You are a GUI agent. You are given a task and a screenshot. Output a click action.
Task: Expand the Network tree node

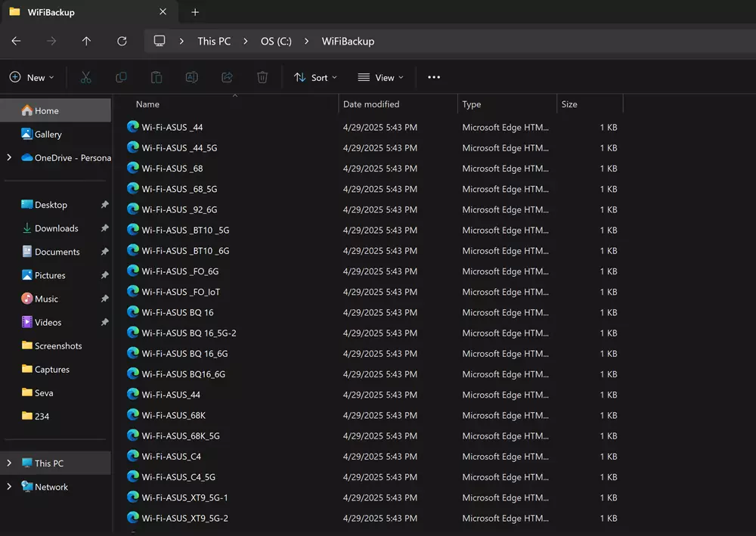9,487
